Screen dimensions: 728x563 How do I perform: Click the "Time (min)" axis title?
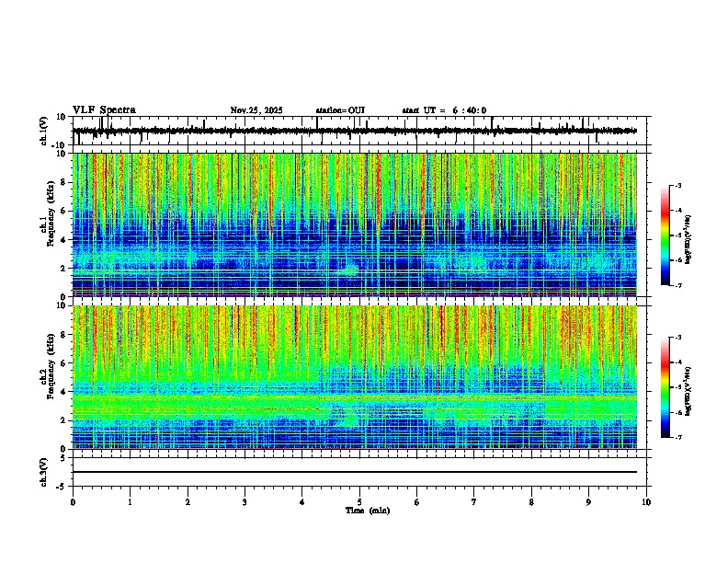tap(368, 511)
